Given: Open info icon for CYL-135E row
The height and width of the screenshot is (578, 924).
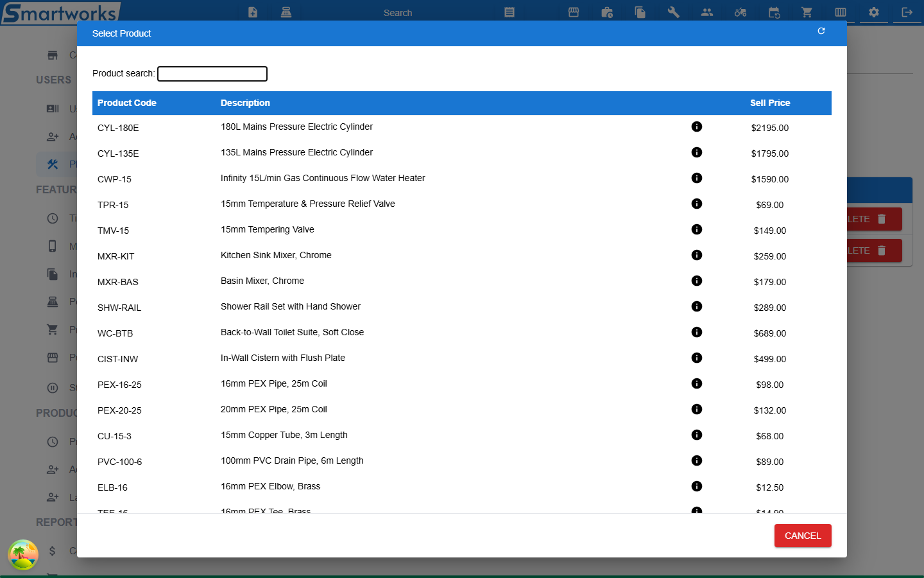Looking at the screenshot, I should pyautogui.click(x=697, y=152).
